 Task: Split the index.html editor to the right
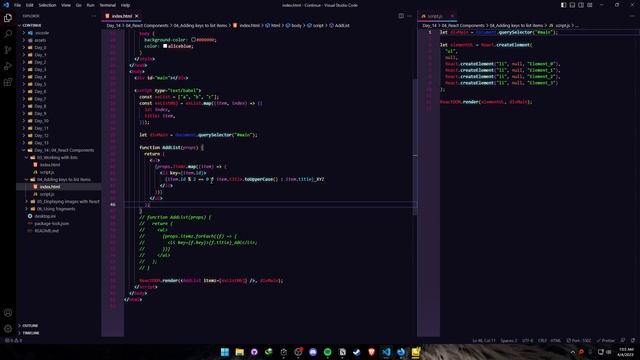[401, 16]
